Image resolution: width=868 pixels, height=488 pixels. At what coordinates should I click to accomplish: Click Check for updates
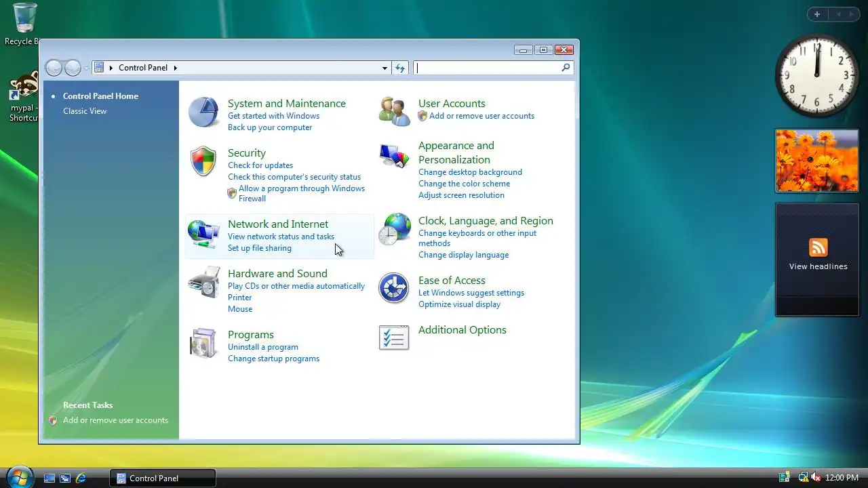pyautogui.click(x=260, y=165)
